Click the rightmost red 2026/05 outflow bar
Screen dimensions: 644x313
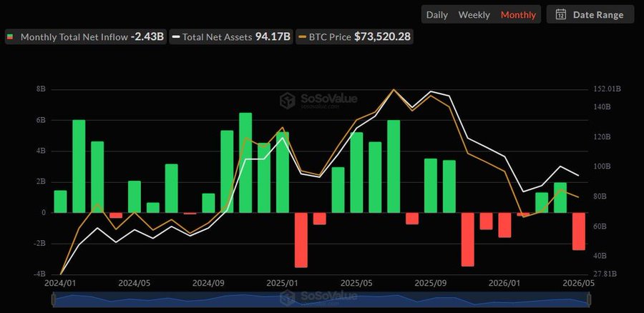(579, 232)
